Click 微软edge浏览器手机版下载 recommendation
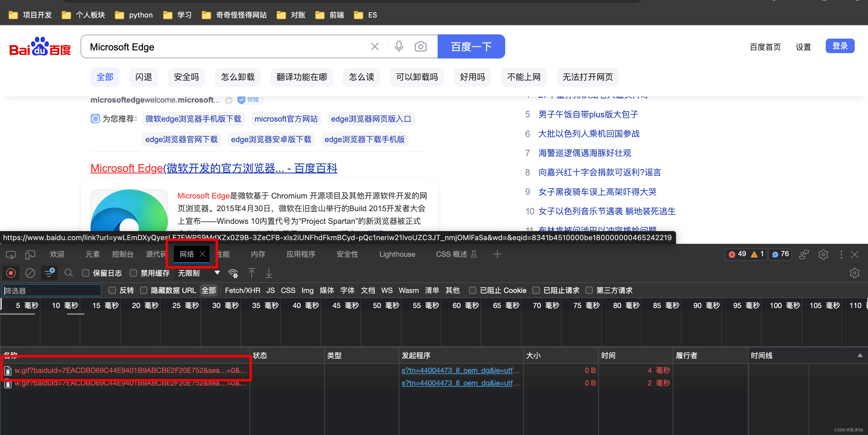The height and width of the screenshot is (435, 868). (x=193, y=119)
